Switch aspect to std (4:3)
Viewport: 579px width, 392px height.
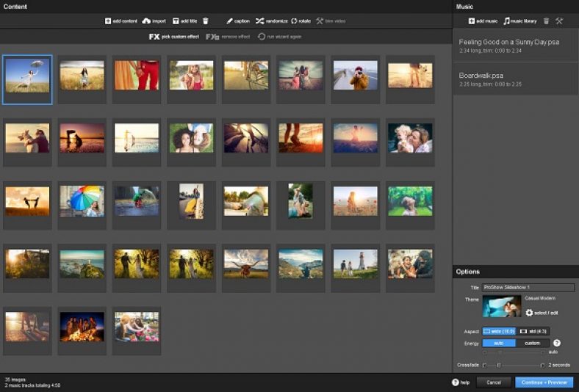[533, 332]
